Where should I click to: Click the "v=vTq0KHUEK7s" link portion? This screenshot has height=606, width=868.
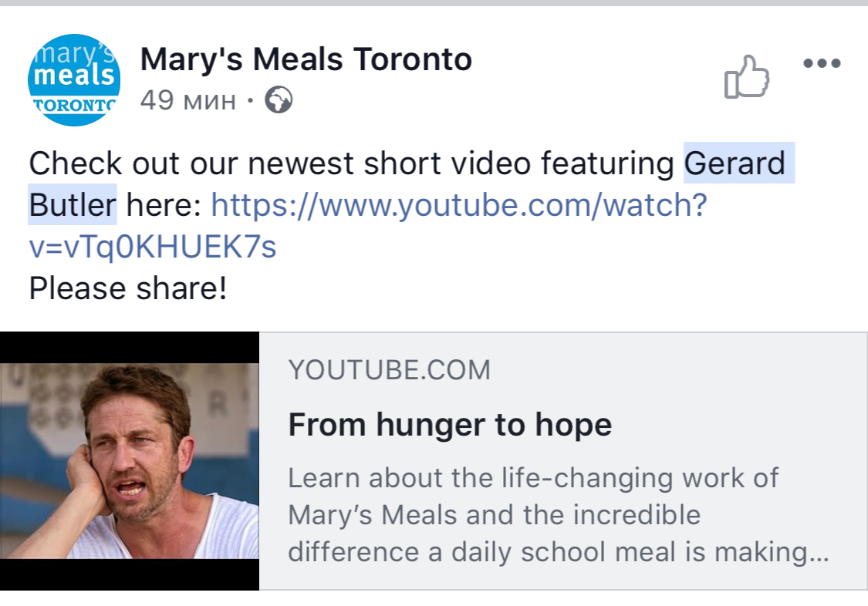click(x=152, y=247)
